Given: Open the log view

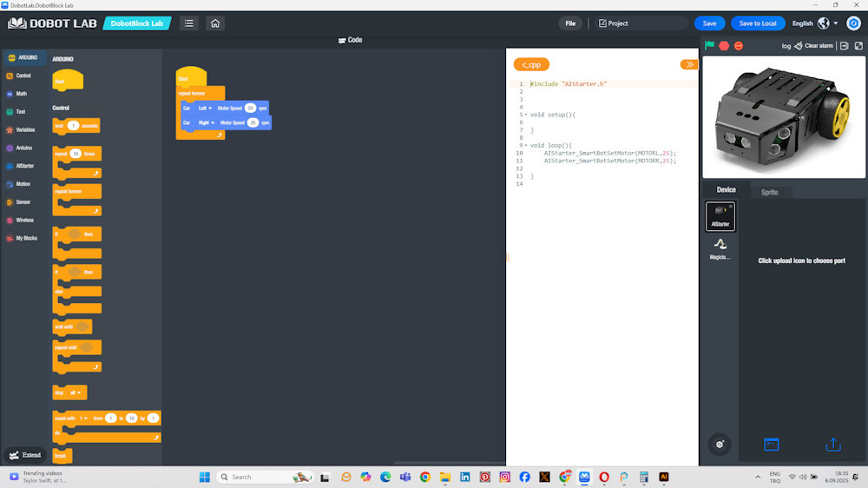Looking at the screenshot, I should coord(786,46).
